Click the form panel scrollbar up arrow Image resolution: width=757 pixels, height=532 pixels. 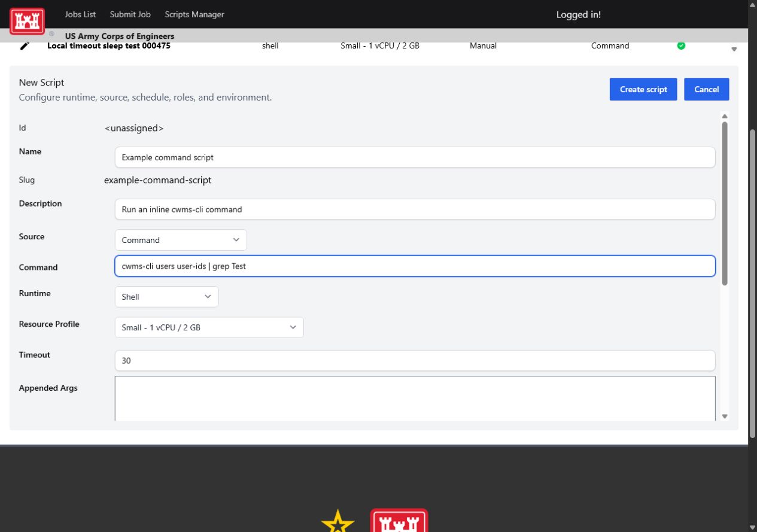[725, 116]
